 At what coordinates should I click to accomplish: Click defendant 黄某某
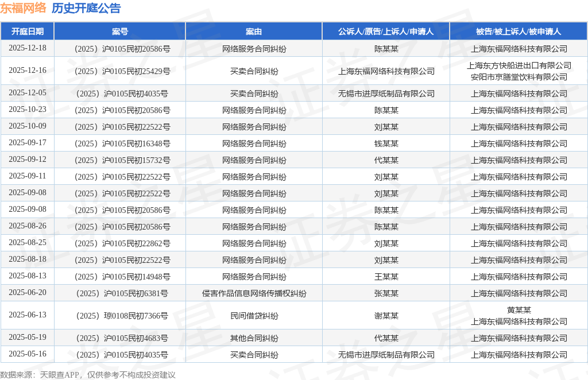point(519,310)
